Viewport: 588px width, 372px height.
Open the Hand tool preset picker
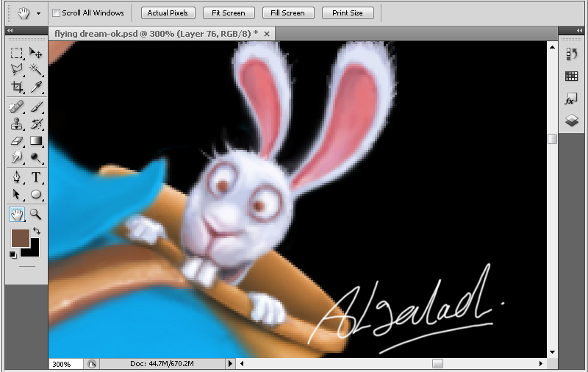(38, 13)
